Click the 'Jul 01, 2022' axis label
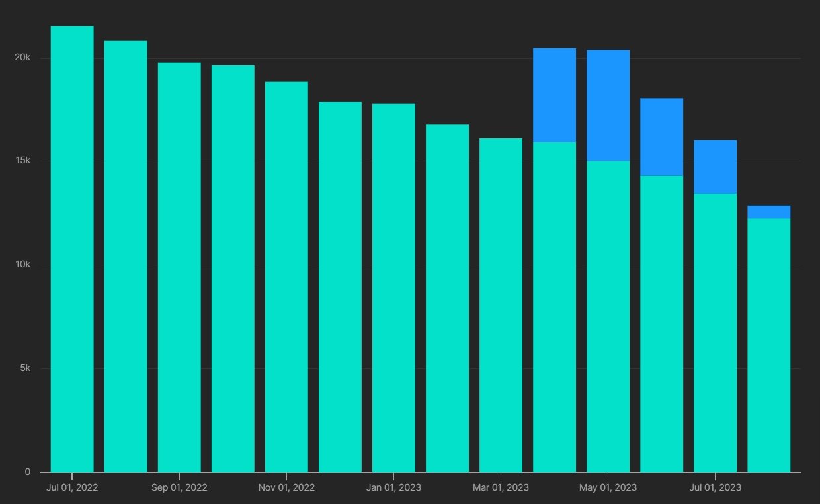The image size is (820, 504). pos(72,488)
